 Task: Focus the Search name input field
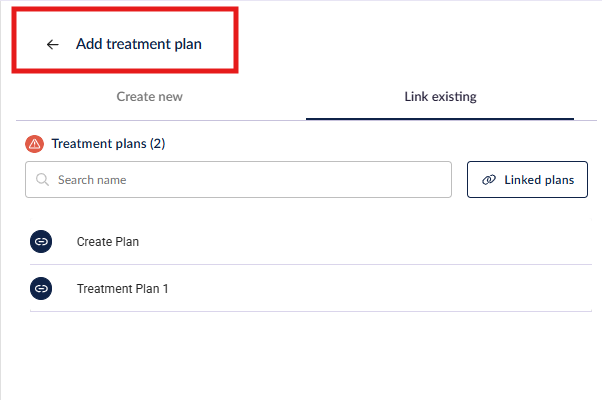tap(238, 180)
